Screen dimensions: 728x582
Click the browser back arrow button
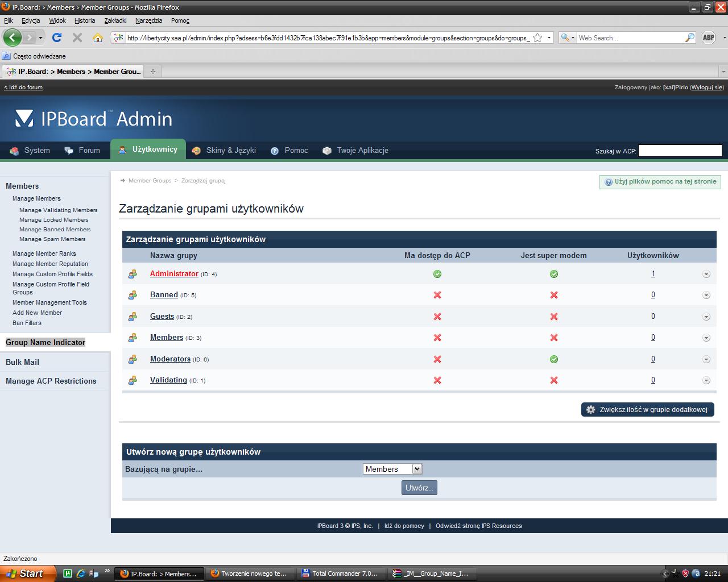(13, 38)
